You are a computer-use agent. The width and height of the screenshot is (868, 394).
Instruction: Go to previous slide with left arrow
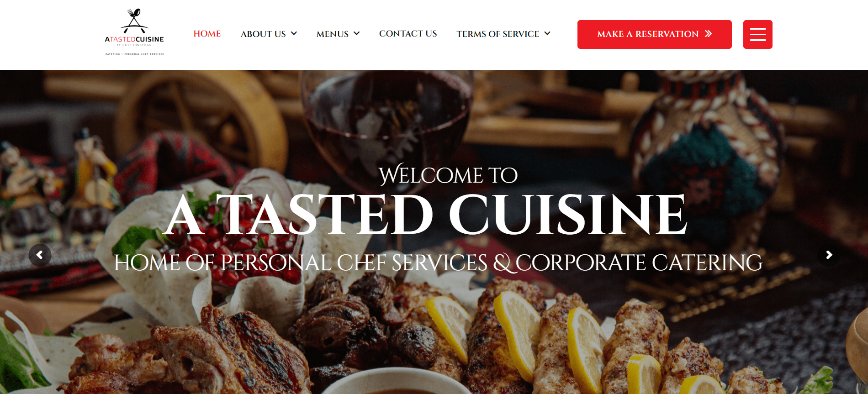(40, 255)
